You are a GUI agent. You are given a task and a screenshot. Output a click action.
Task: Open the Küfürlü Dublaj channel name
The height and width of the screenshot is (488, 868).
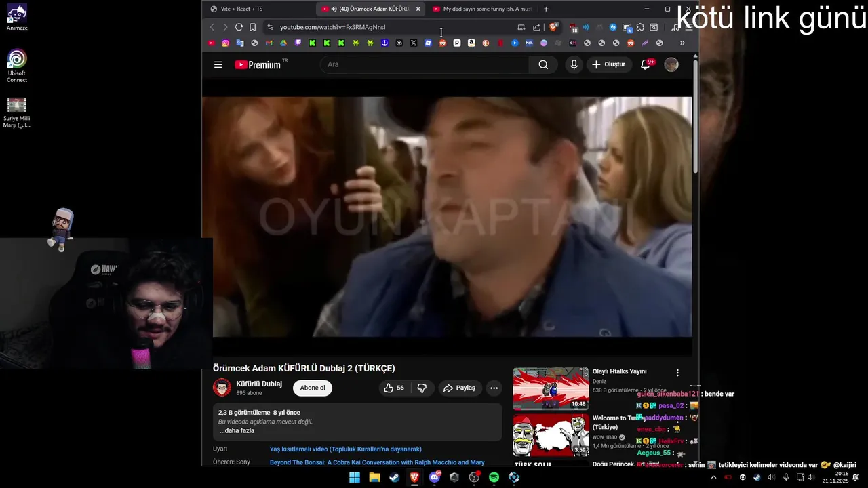coord(259,384)
